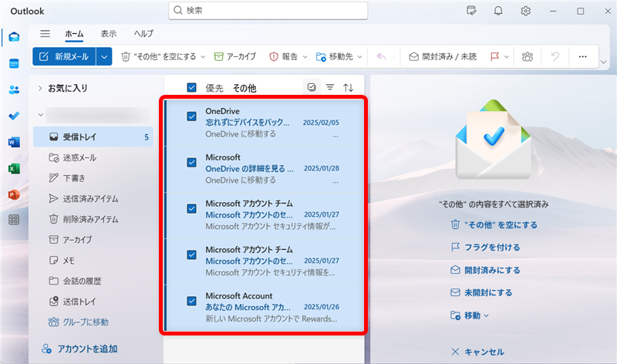This screenshot has width=617, height=364.
Task: Click the filter icon in message list
Action: click(330, 88)
